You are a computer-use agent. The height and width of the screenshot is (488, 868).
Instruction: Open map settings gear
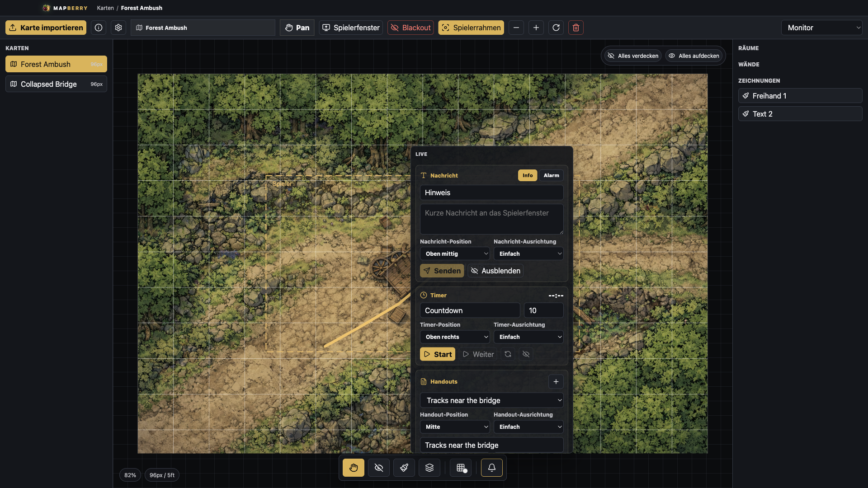(118, 28)
